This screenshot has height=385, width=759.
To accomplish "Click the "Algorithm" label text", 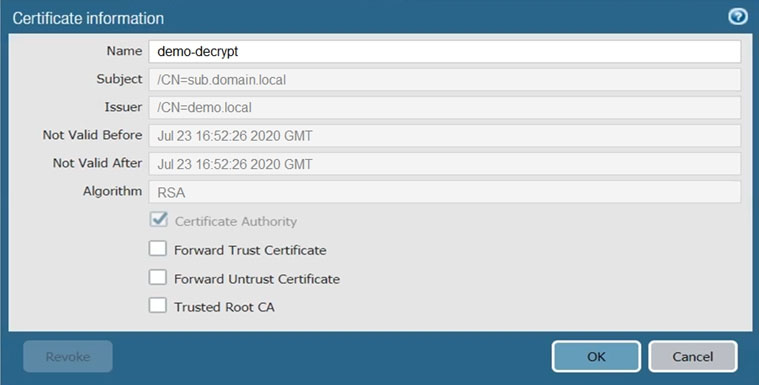I will coord(112,191).
